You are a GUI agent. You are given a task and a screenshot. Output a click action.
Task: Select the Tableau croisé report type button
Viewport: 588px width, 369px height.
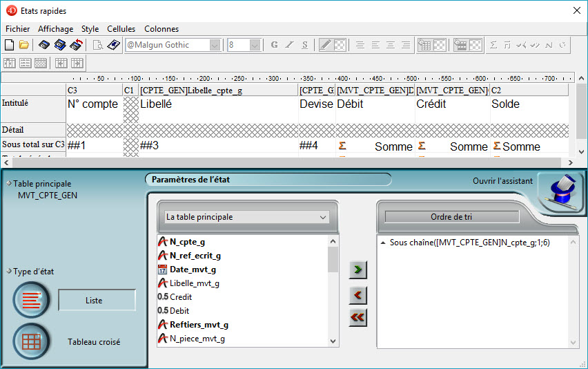[x=31, y=341]
